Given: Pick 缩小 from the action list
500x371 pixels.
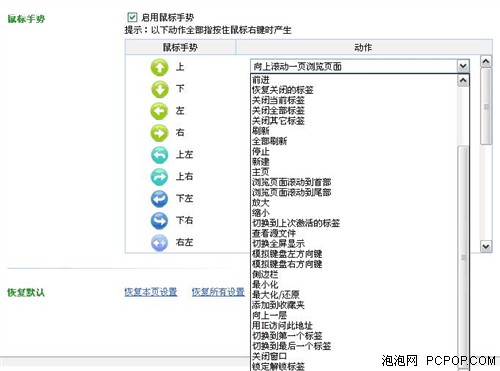Looking at the screenshot, I should point(261,213).
